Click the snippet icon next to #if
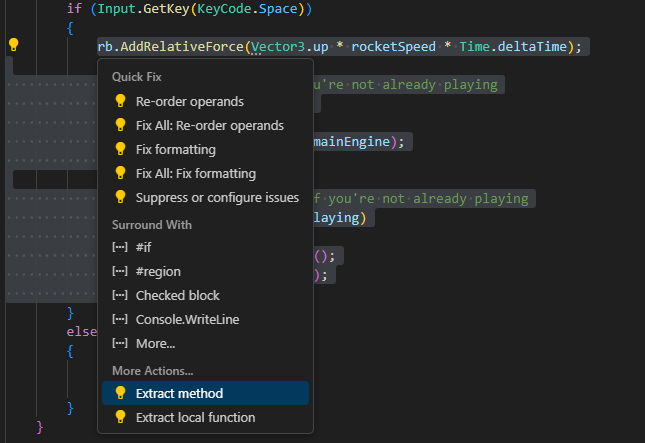645x443 pixels. (121, 247)
